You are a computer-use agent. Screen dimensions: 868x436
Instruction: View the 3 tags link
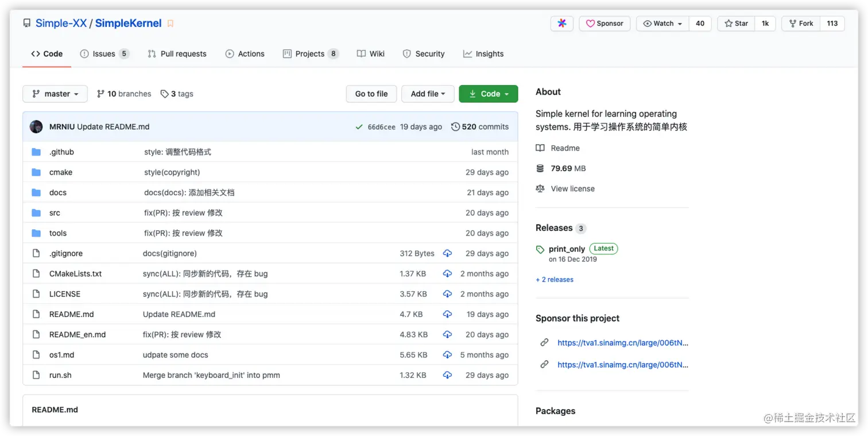(x=177, y=94)
